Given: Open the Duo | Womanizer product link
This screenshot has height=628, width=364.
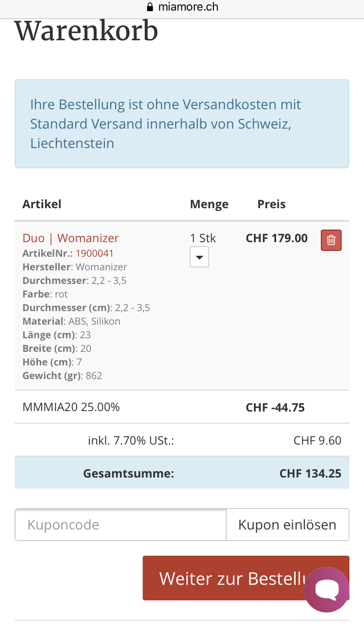Looking at the screenshot, I should pos(70,238).
